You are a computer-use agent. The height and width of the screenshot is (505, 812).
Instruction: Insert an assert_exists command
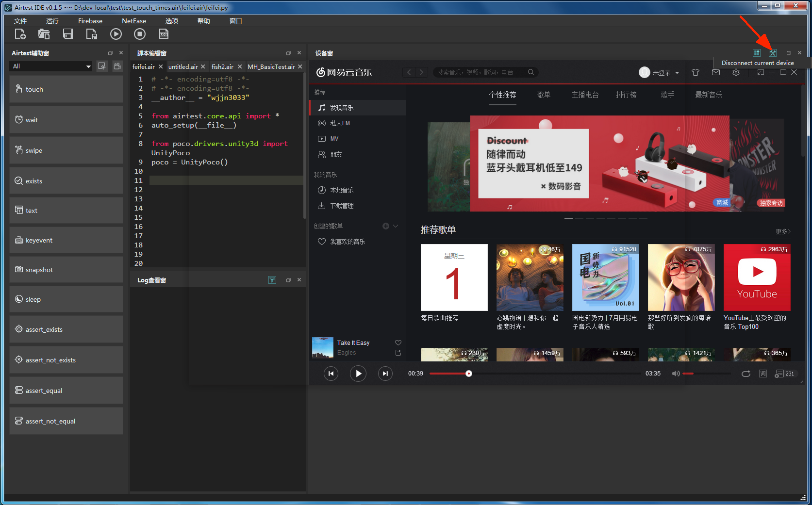click(66, 329)
